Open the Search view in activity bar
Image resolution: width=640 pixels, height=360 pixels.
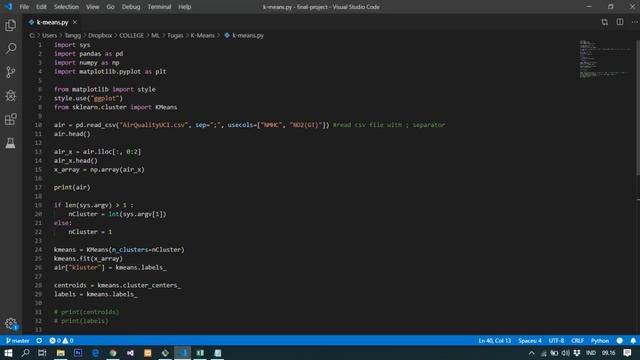click(11, 49)
